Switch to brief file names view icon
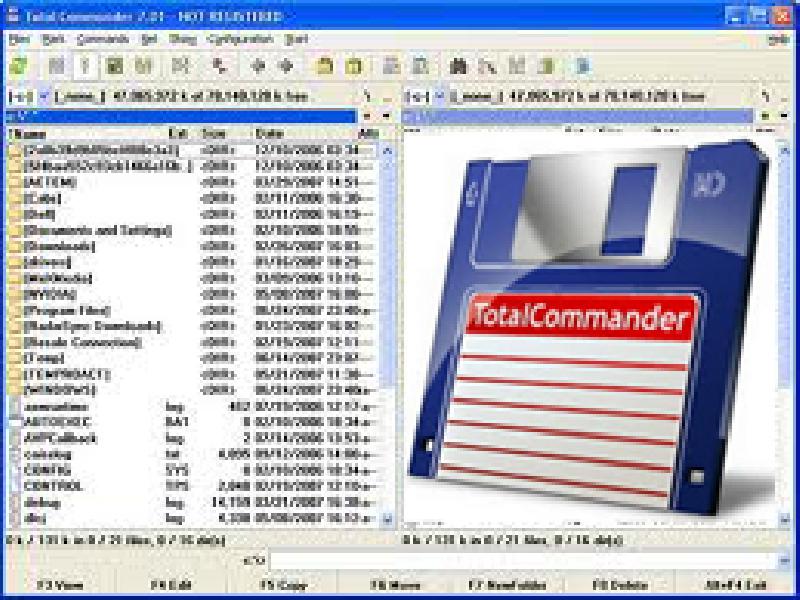 point(56,66)
